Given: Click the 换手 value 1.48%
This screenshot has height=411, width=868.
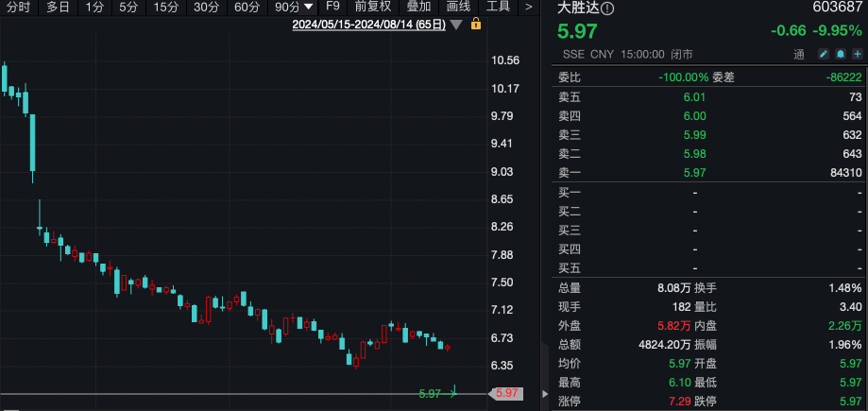Looking at the screenshot, I should point(844,288).
